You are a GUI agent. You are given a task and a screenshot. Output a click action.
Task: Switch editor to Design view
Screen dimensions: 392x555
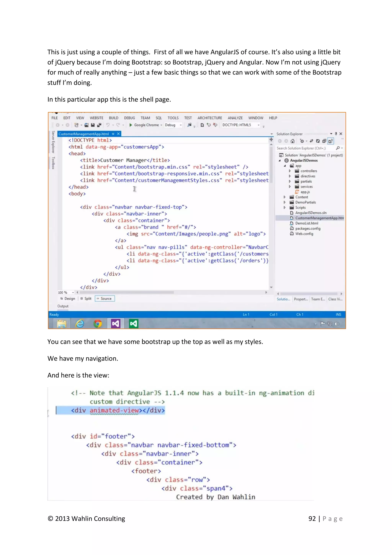68,299
